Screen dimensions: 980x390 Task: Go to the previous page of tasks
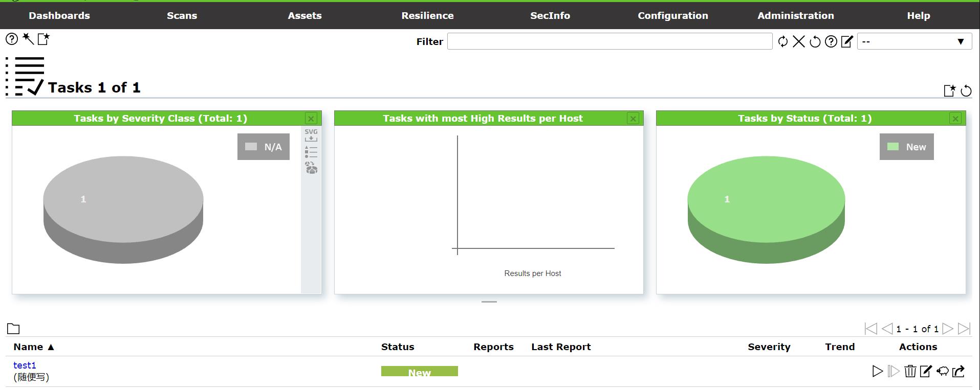coord(887,329)
